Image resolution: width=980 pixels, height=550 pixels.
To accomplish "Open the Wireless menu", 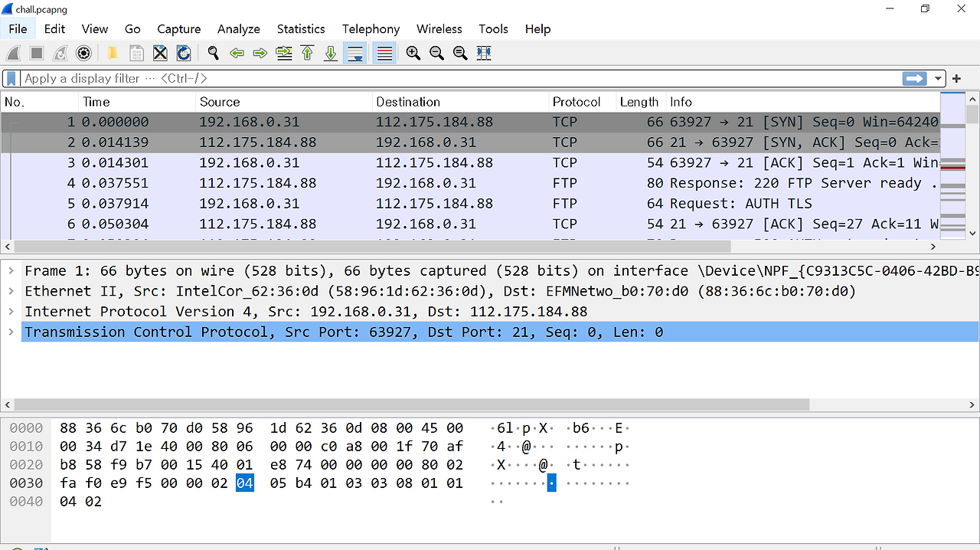I will click(439, 28).
